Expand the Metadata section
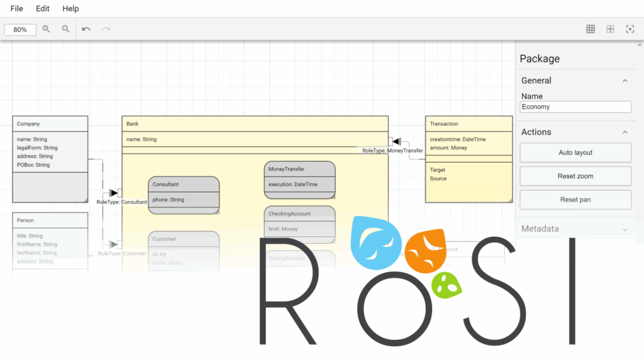 [x=625, y=229]
